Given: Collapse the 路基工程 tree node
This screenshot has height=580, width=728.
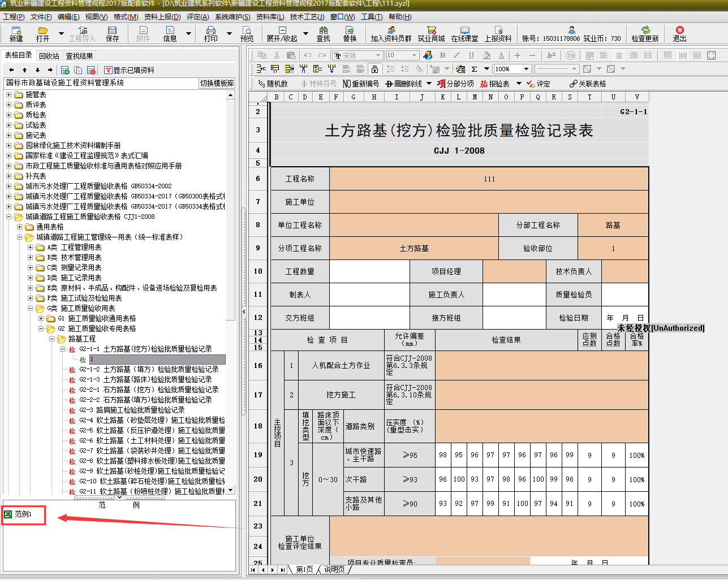Looking at the screenshot, I should [51, 339].
